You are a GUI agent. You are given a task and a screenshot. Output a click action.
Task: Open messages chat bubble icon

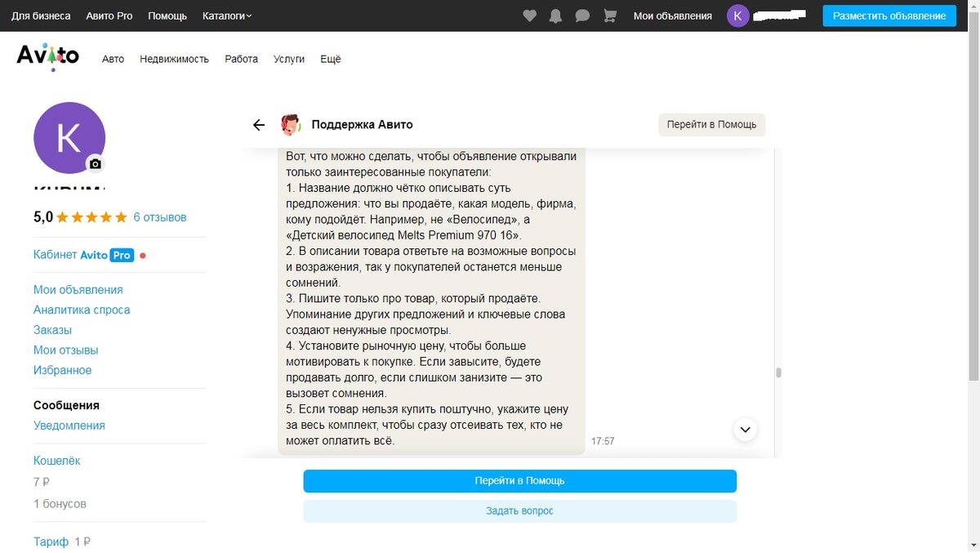582,16
